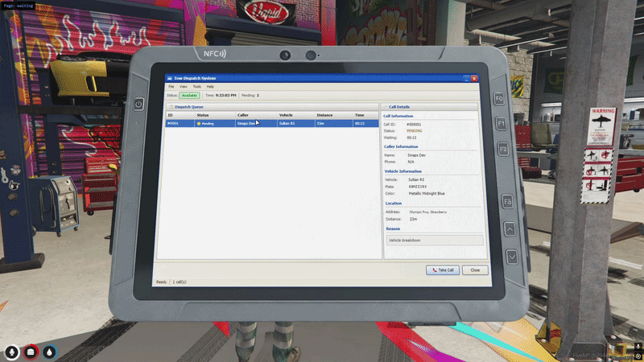Click the Sinaps Dev caller cell
The height and width of the screenshot is (362, 644).
pos(256,123)
